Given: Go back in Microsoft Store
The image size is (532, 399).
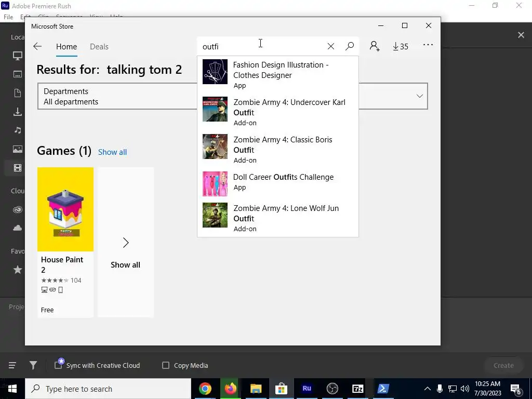Looking at the screenshot, I should (37, 46).
